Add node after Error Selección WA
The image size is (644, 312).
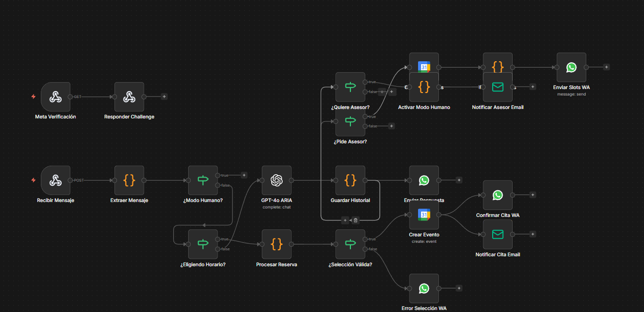pyautogui.click(x=459, y=288)
